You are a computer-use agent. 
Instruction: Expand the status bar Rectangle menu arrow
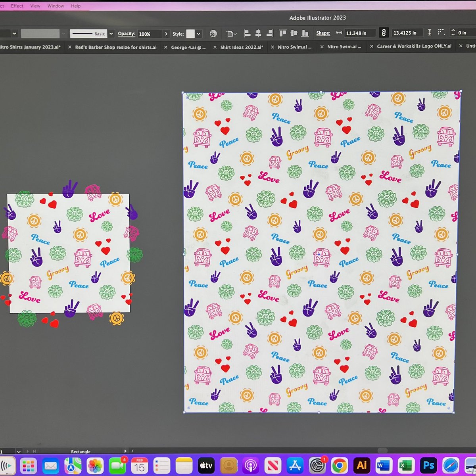click(x=125, y=451)
